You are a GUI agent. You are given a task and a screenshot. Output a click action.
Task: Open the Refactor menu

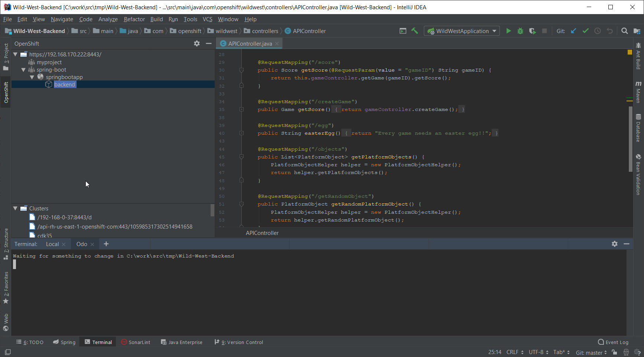[134, 19]
